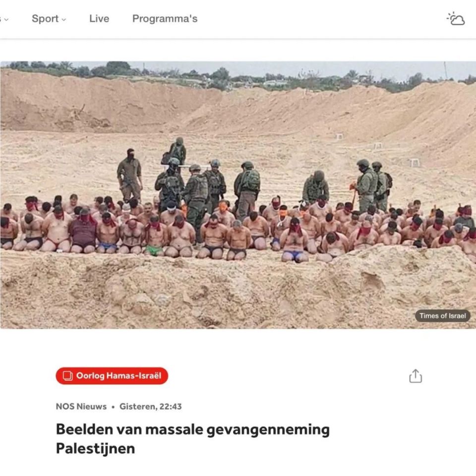The height and width of the screenshot is (476, 476).
Task: Click the Gisteren, 22:43 timestamp
Action: [151, 407]
